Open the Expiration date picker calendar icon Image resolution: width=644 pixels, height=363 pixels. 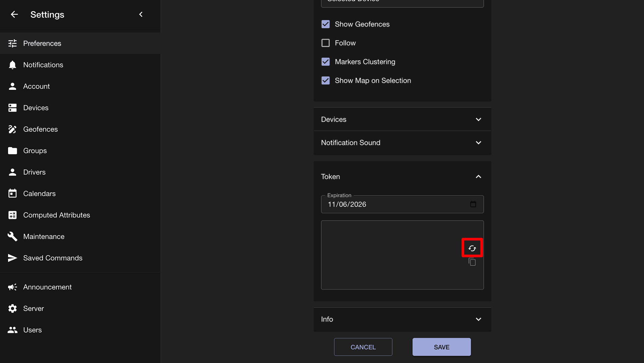coord(473,204)
